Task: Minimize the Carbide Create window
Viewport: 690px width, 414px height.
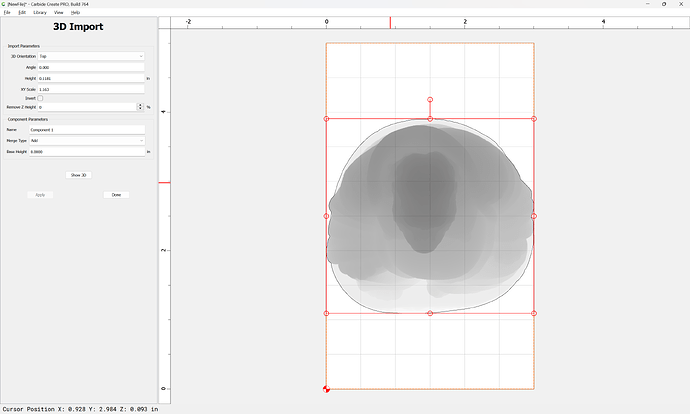Action: (x=647, y=4)
